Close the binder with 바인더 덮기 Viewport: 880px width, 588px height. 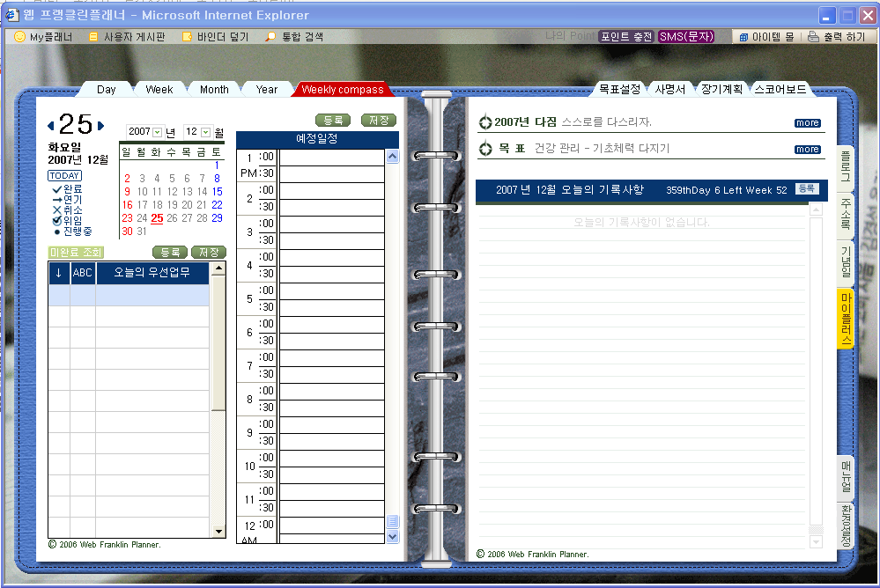(215, 37)
